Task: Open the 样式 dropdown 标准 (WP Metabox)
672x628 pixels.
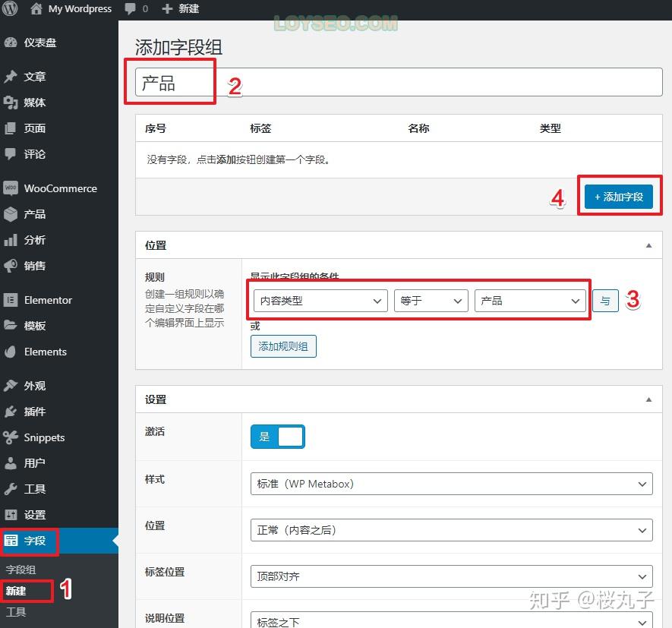Action: [x=451, y=484]
